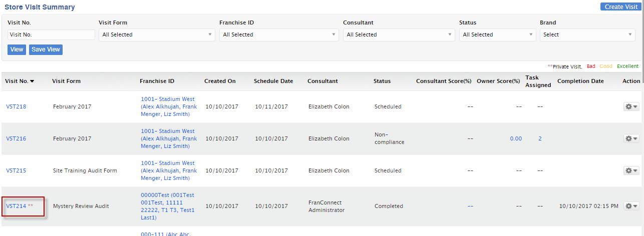The width and height of the screenshot is (644, 236).
Task: Open gear action menu for VST215
Action: click(631, 170)
